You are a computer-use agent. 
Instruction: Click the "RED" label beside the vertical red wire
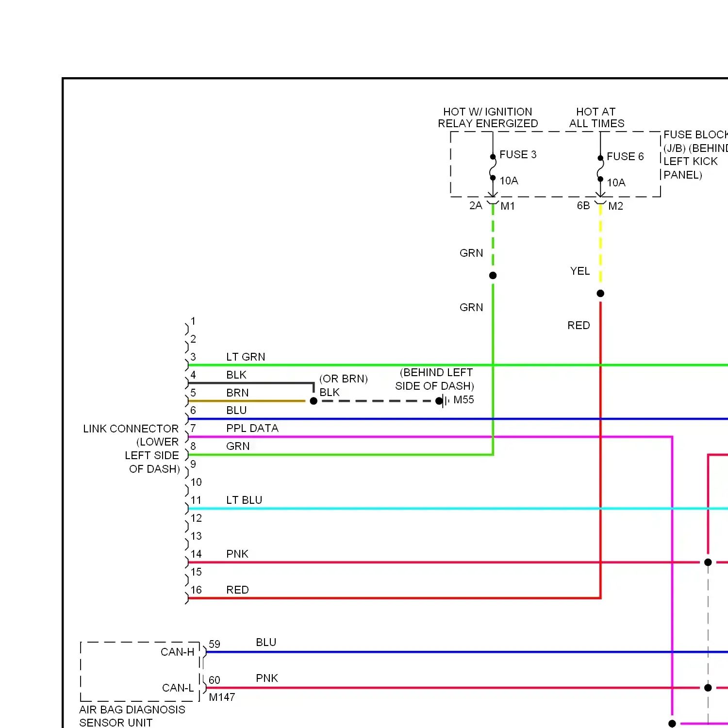tap(579, 325)
